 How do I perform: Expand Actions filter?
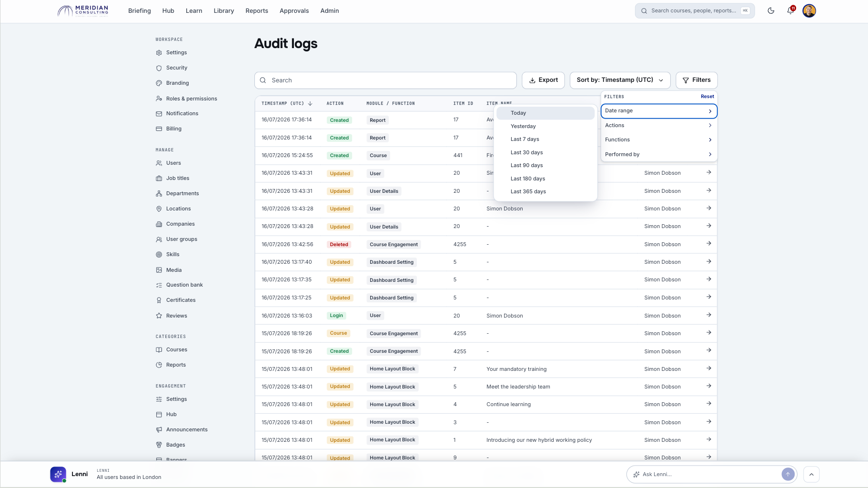coord(659,125)
